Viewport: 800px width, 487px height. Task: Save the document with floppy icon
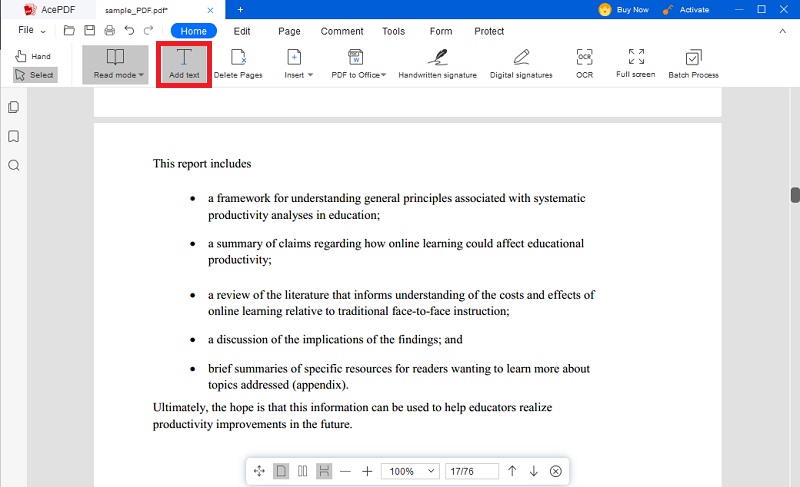pyautogui.click(x=90, y=31)
